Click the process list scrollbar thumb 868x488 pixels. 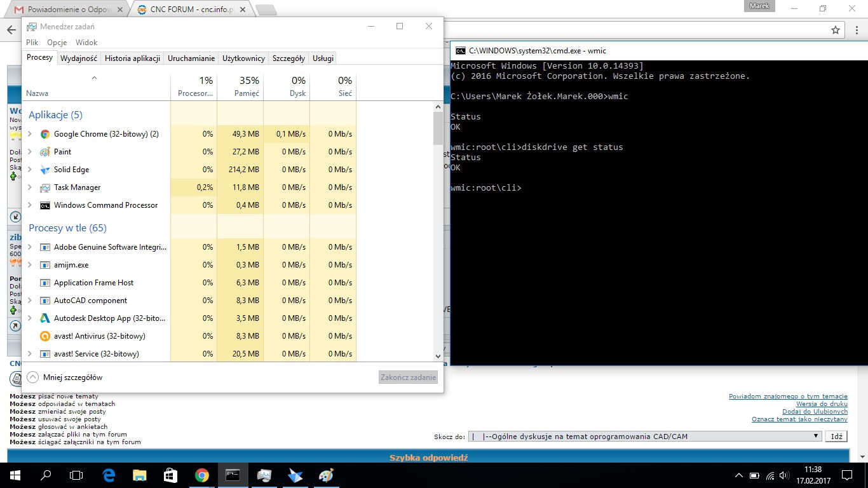pos(438,128)
